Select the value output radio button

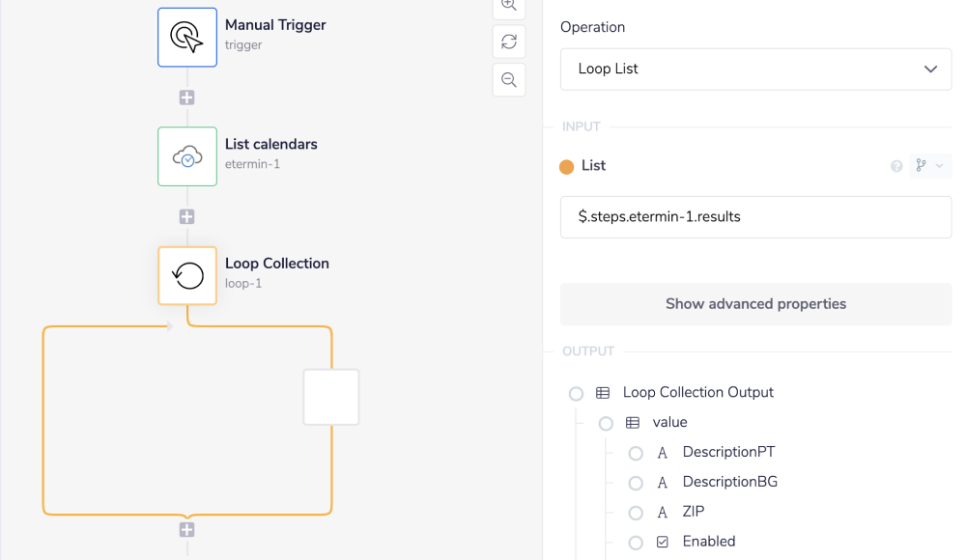click(x=607, y=424)
